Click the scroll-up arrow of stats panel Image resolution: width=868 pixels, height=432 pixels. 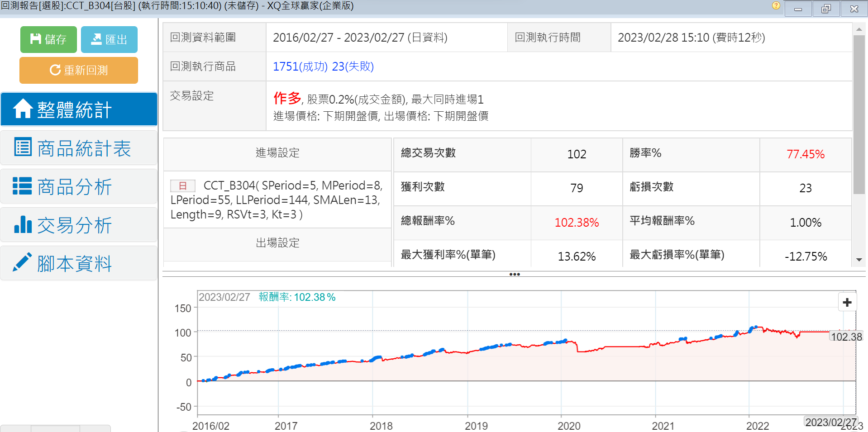(859, 29)
